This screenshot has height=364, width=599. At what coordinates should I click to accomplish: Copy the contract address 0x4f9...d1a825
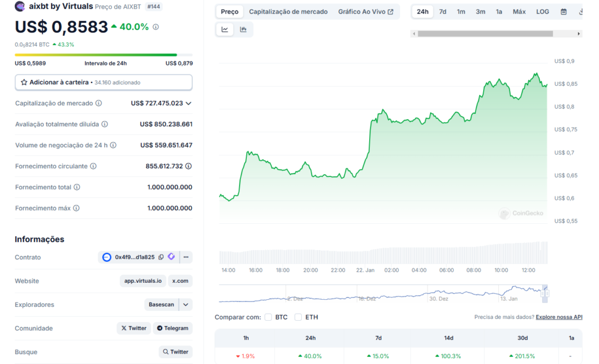point(161,257)
